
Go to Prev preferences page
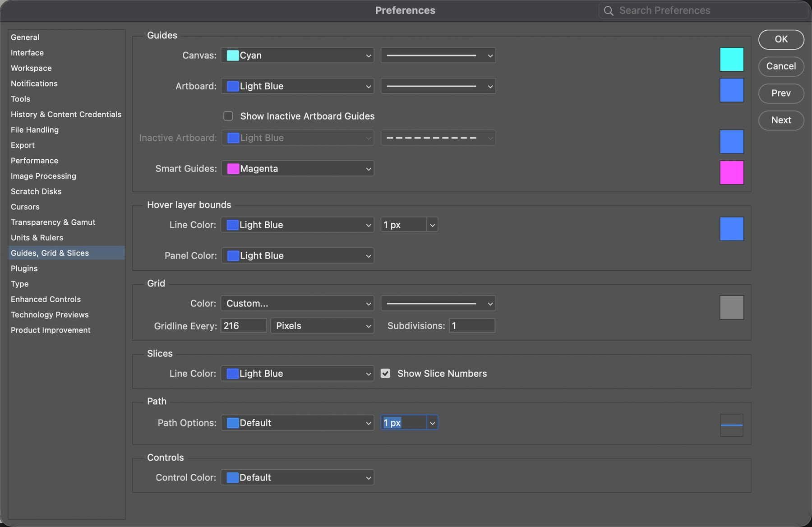click(781, 93)
